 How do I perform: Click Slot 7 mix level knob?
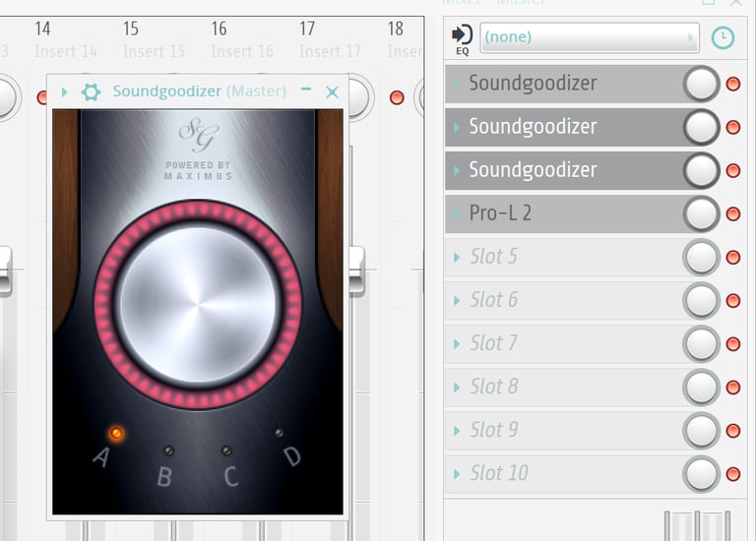pyautogui.click(x=702, y=343)
